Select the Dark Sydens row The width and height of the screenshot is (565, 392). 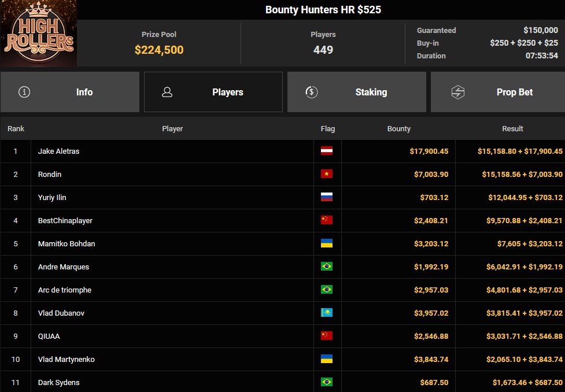(x=59, y=382)
